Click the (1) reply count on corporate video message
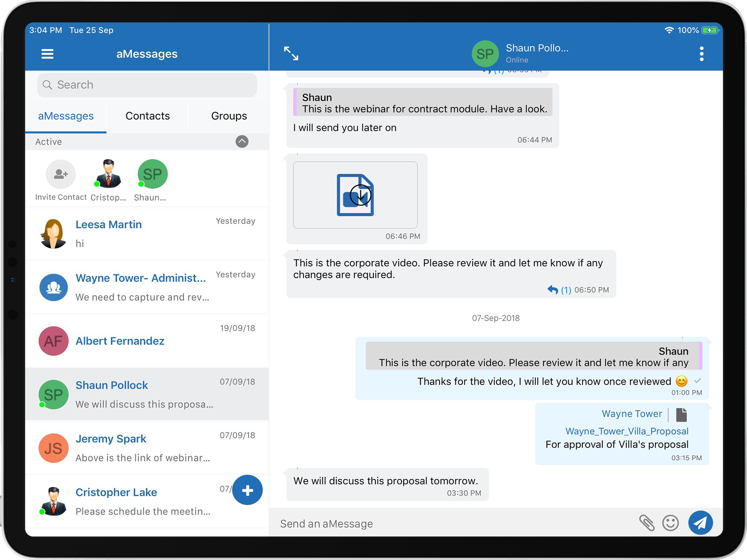747x560 pixels. click(566, 290)
